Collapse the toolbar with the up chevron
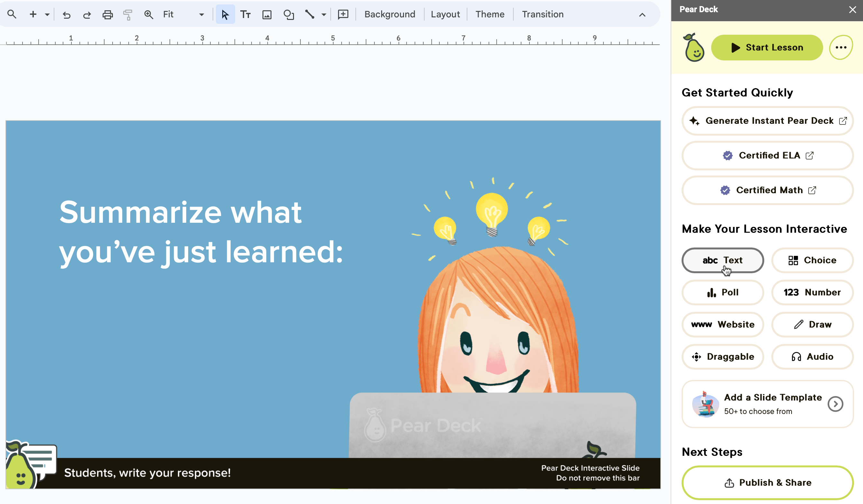 pos(642,15)
